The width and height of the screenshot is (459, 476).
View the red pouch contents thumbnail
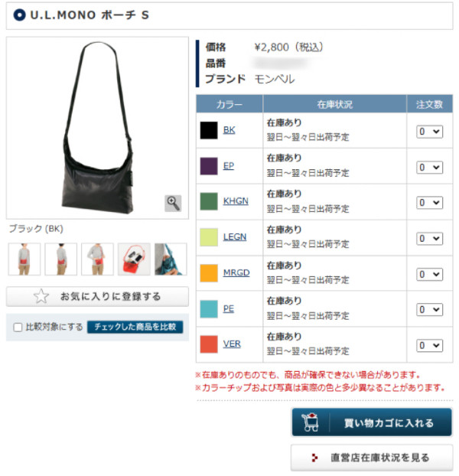coord(134,259)
